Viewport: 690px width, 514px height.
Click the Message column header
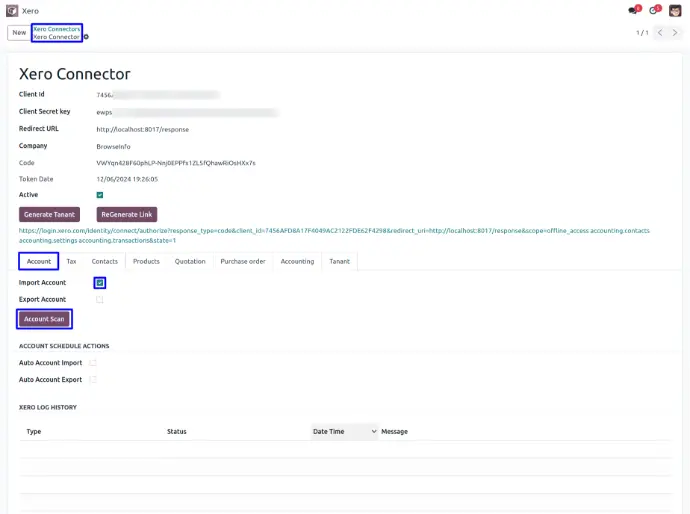(x=395, y=432)
